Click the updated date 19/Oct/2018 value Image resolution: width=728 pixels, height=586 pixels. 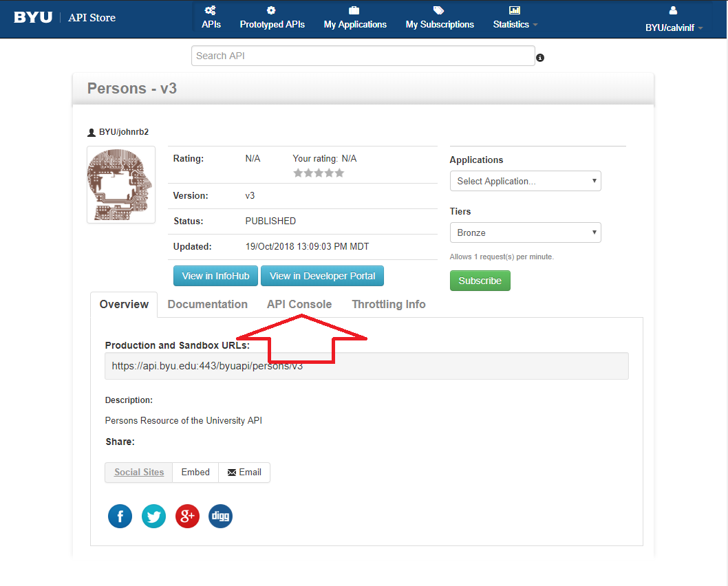pos(307,247)
